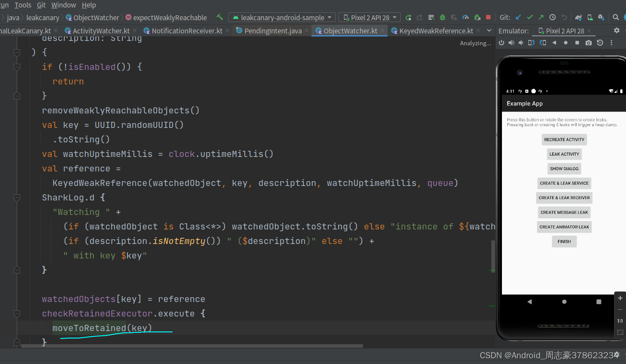Screen dimensions: 626x364
Task: Open the Tools menu
Action: (x=23, y=5)
